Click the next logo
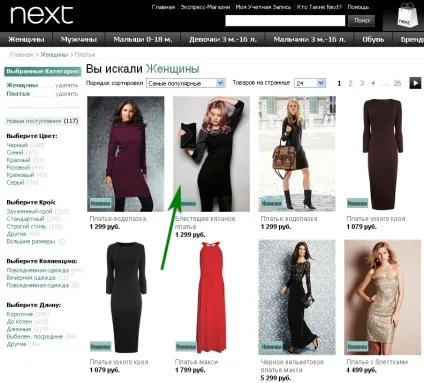The width and height of the screenshot is (424, 383). (x=42, y=15)
